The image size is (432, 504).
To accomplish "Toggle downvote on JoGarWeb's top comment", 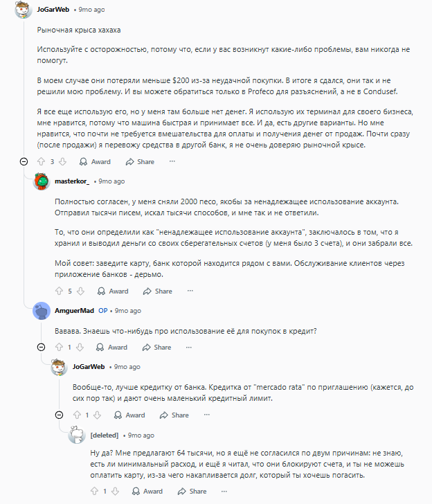I will (x=62, y=161).
